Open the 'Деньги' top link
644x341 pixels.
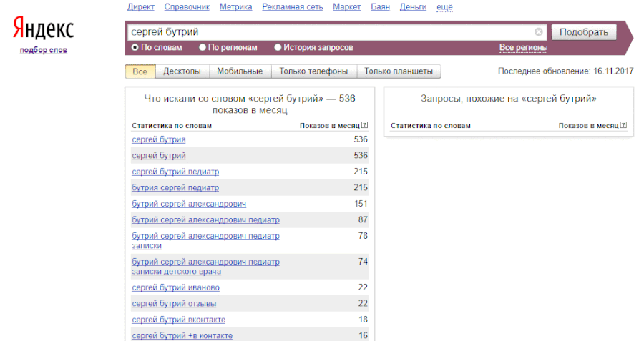point(413,7)
